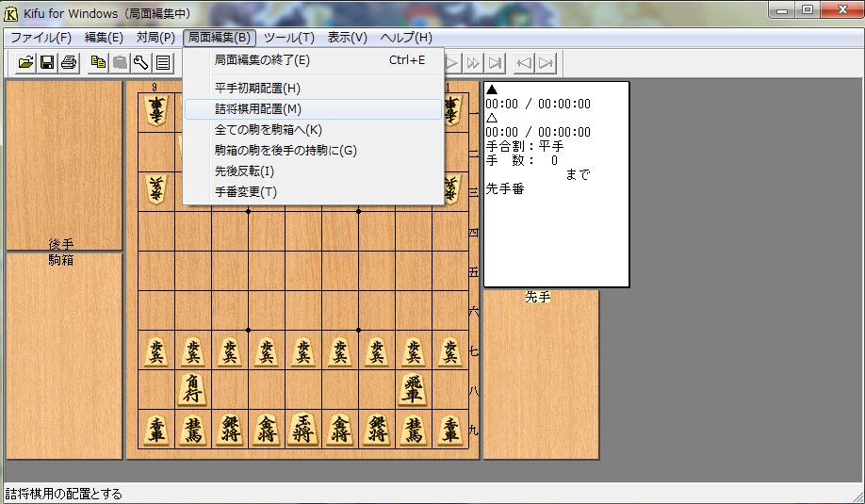Click the document list toolbar icon
This screenshot has height=504, width=865.
(x=163, y=63)
